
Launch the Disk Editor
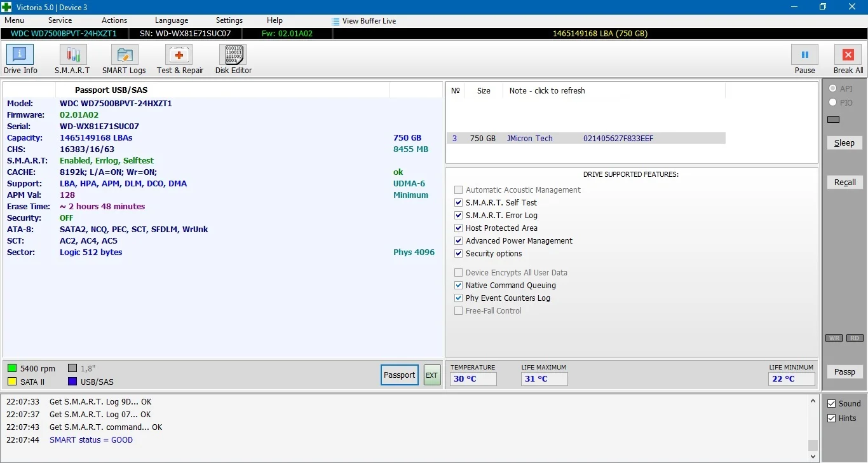(233, 60)
